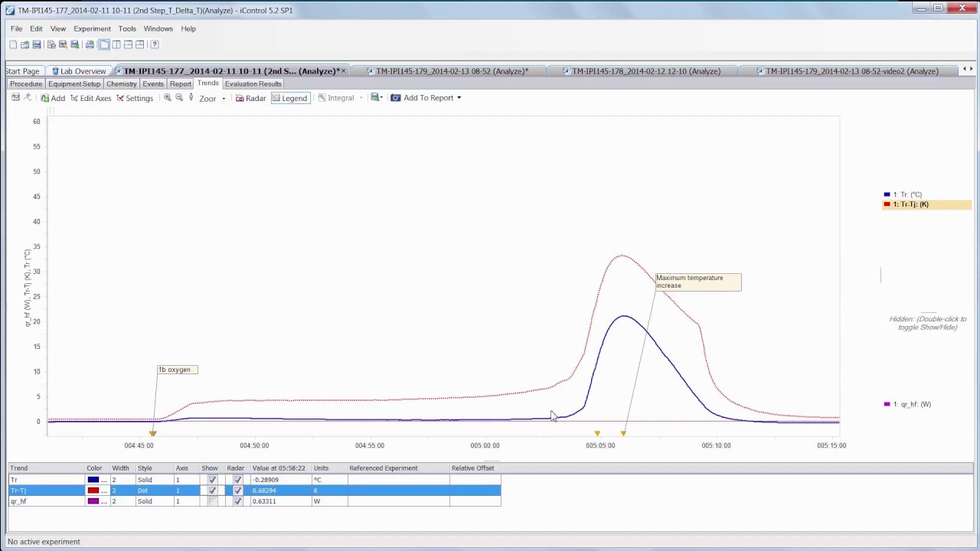The width and height of the screenshot is (980, 551).
Task: Click the 'Maximum temperature increase' annotation label
Action: (697, 282)
